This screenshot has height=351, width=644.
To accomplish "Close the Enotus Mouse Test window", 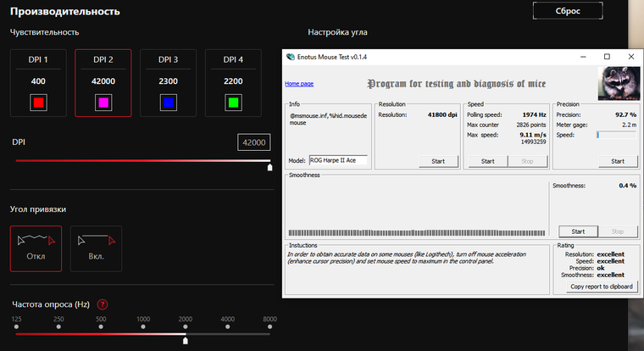I will tap(631, 57).
